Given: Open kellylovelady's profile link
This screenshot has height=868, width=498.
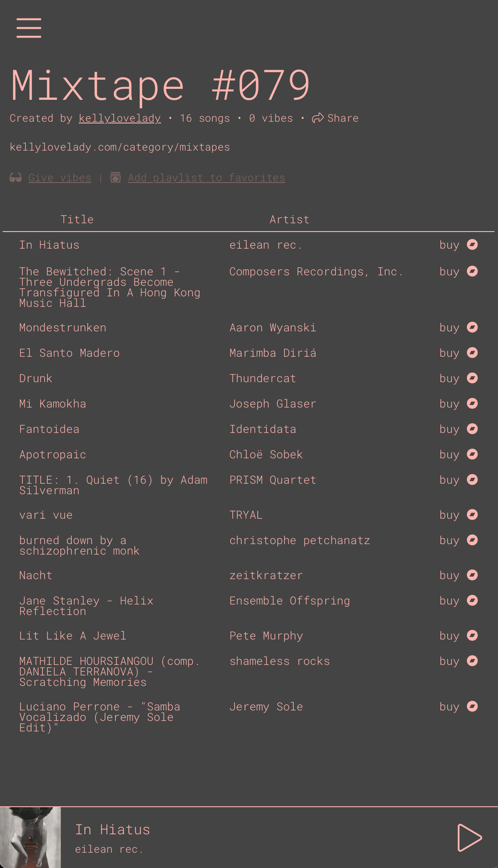Looking at the screenshot, I should (119, 118).
